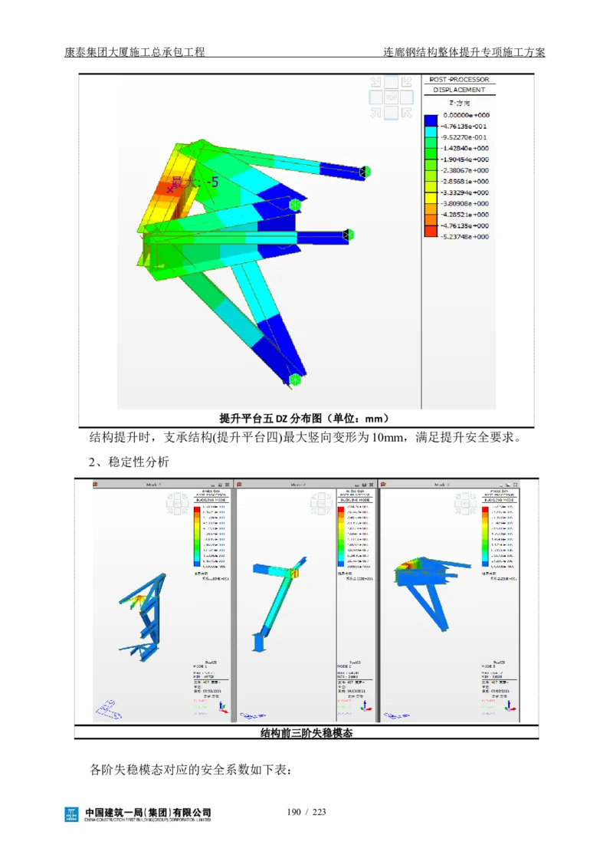Image resolution: width=613 pixels, height=868 pixels.
Task: Click the red -5.23748e+000 legend color
Action: 431,232
